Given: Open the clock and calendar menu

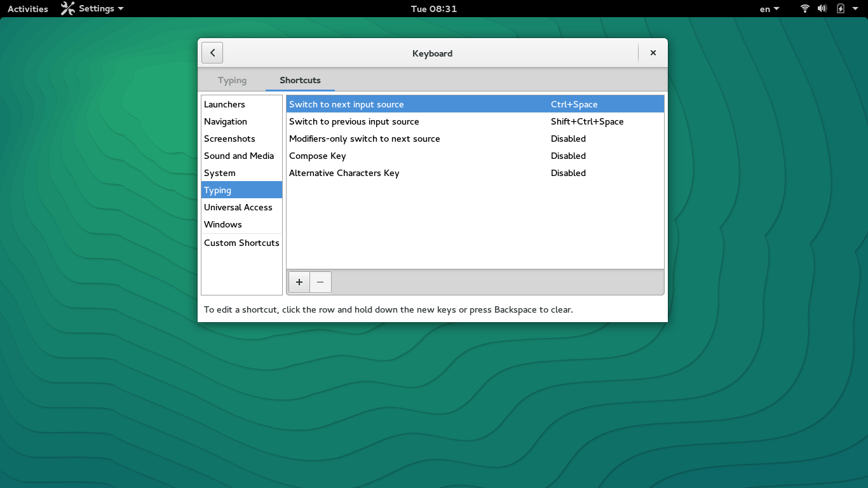Looking at the screenshot, I should (x=434, y=9).
